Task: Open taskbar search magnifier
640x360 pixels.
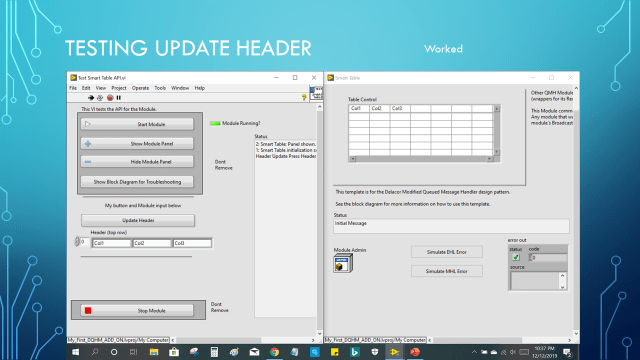Action: point(95,352)
